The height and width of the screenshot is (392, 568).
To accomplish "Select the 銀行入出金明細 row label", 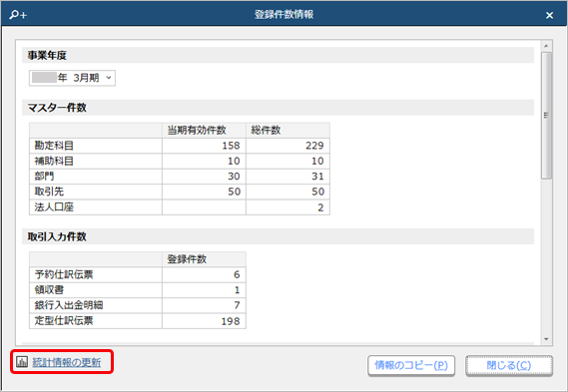I will click(x=69, y=305).
